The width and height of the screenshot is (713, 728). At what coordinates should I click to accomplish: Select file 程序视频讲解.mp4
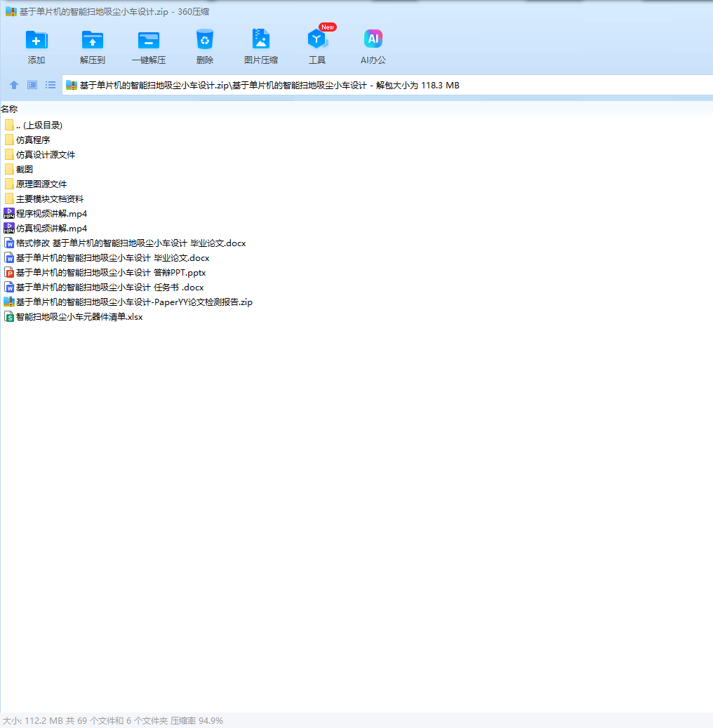(51, 214)
